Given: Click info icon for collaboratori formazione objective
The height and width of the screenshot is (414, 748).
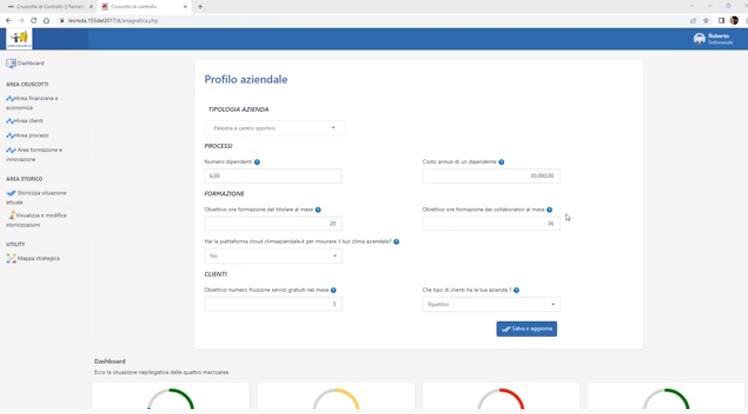Looking at the screenshot, I should click(549, 210).
